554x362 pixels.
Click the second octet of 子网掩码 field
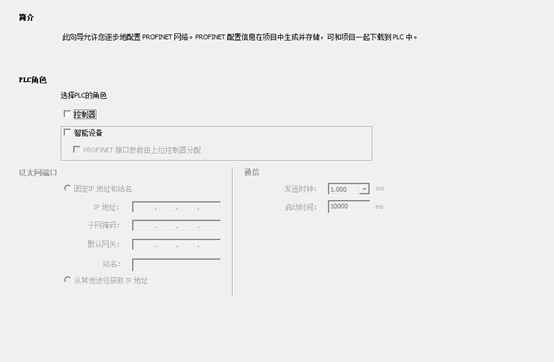[x=166, y=226]
